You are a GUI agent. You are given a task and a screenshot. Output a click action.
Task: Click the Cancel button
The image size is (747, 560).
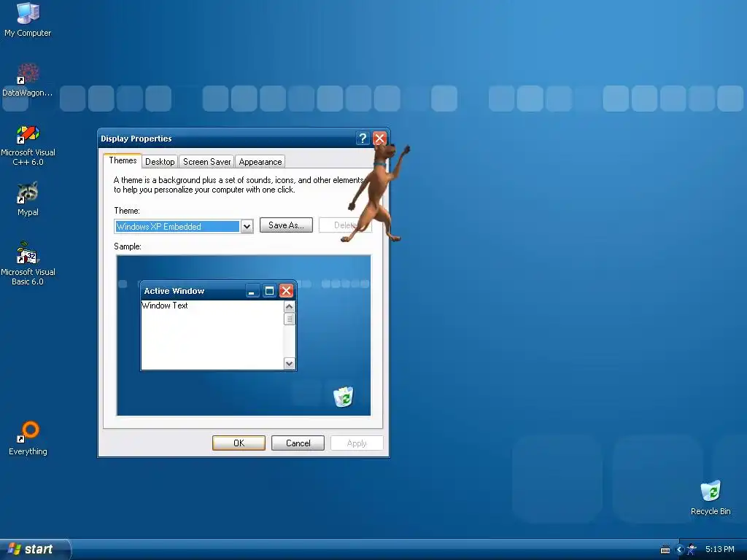click(298, 443)
